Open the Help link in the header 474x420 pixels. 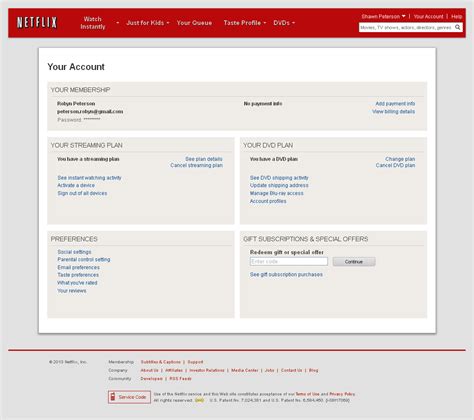point(456,16)
